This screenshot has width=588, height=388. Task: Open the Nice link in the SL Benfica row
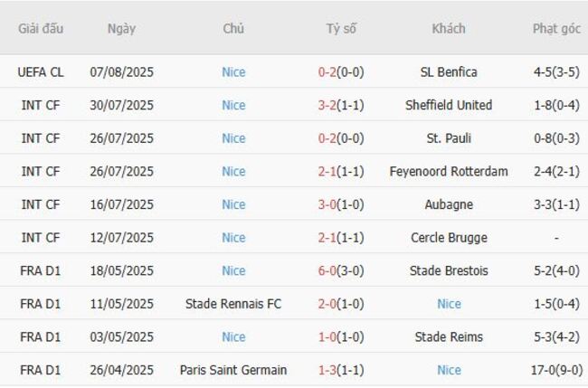tap(233, 72)
